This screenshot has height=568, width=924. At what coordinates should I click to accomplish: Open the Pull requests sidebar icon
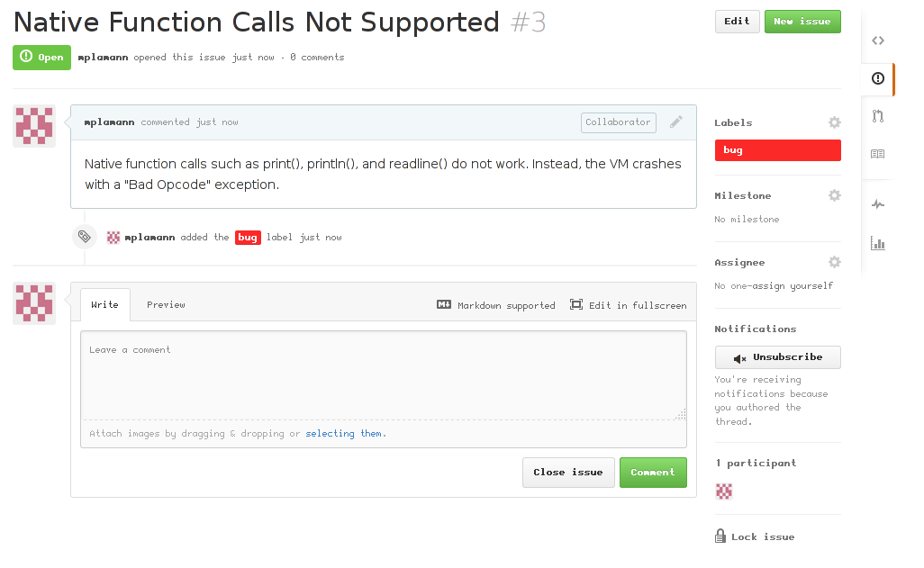[878, 116]
